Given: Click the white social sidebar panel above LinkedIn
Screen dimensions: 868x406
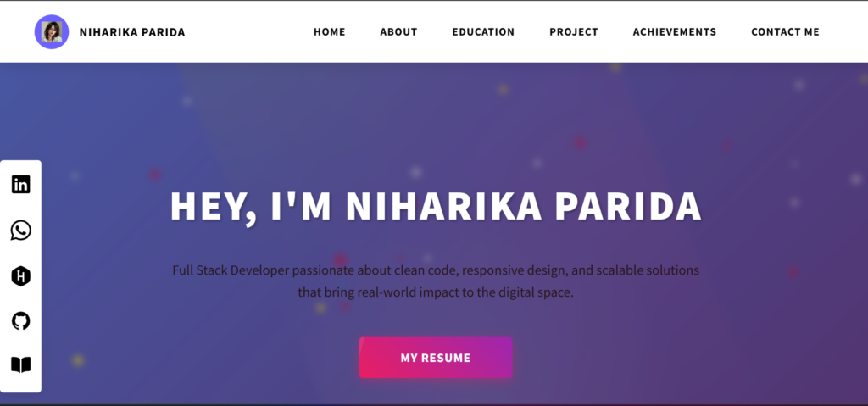Looking at the screenshot, I should click(x=20, y=166).
